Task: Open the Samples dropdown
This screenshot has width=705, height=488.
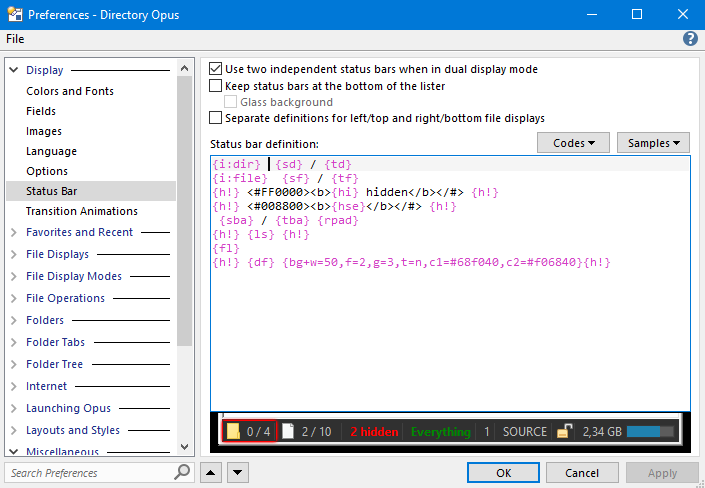Action: [x=653, y=143]
